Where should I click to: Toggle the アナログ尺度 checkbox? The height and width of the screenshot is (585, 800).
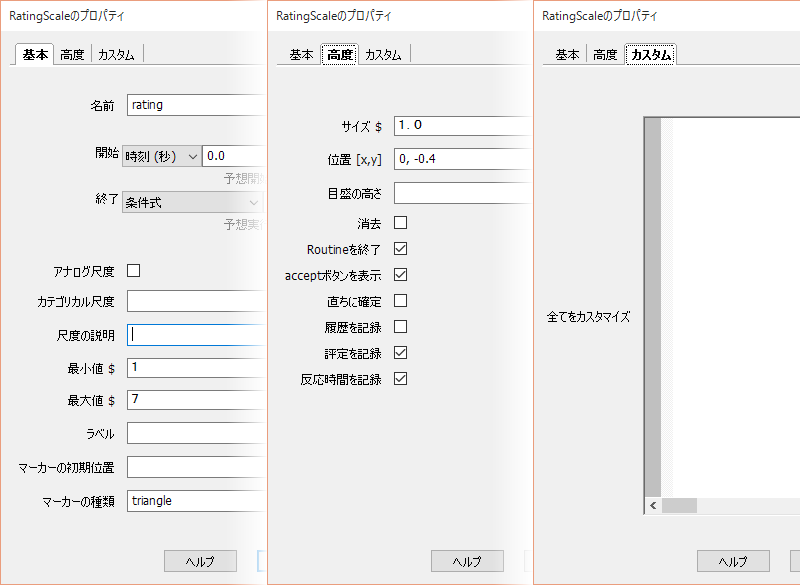[134, 270]
